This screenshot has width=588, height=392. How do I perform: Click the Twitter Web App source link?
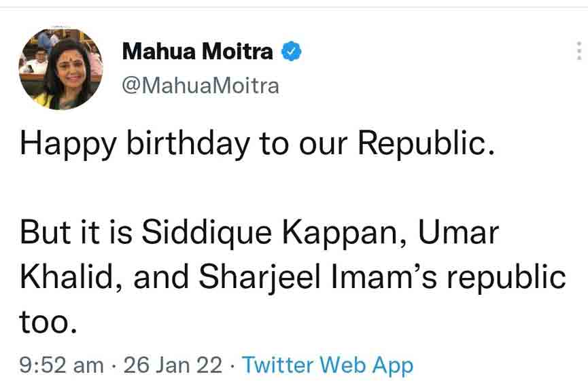[328, 366]
